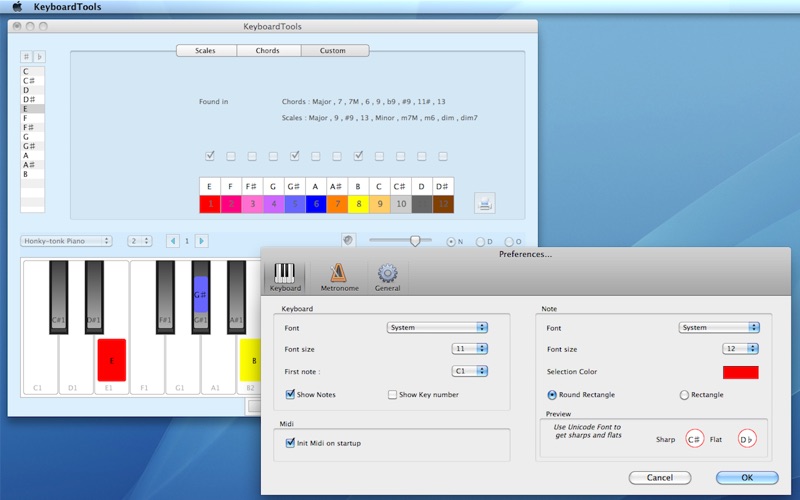Click the G# note cell in custom row
Screen dimensions: 800x500
click(294, 187)
